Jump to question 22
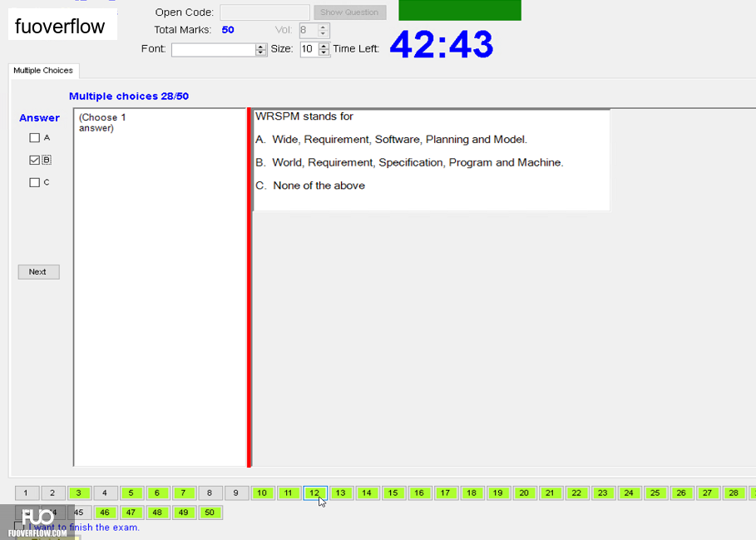The image size is (756, 540). pos(576,493)
